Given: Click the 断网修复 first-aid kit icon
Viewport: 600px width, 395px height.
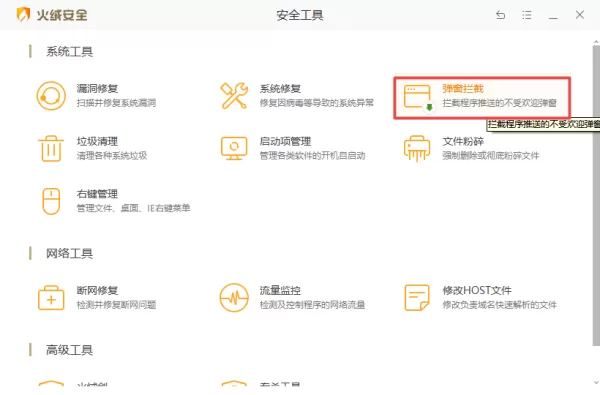Looking at the screenshot, I should [51, 298].
